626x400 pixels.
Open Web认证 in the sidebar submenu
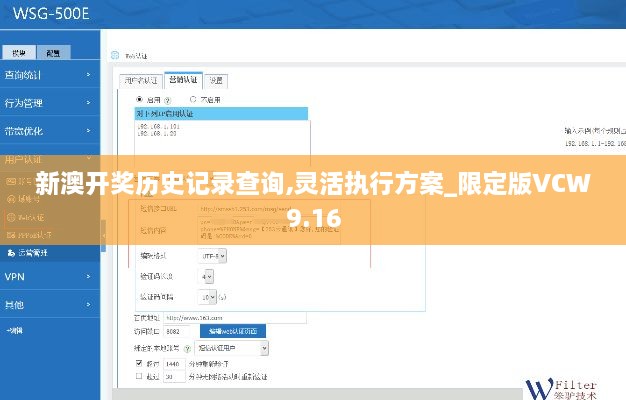tap(26, 217)
